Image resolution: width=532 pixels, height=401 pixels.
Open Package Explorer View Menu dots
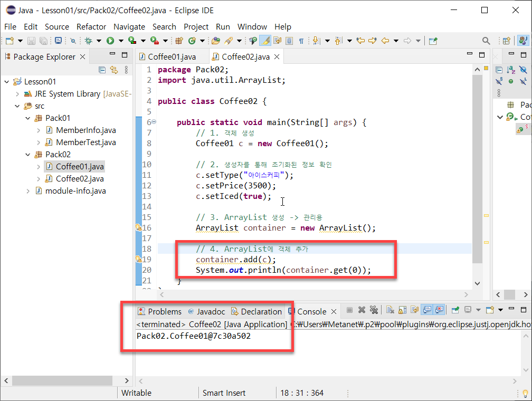126,70
